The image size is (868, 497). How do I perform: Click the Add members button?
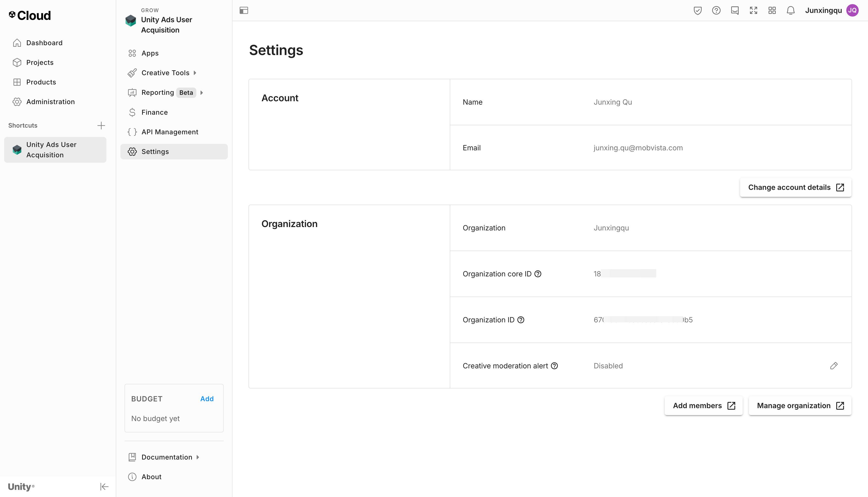pos(703,406)
